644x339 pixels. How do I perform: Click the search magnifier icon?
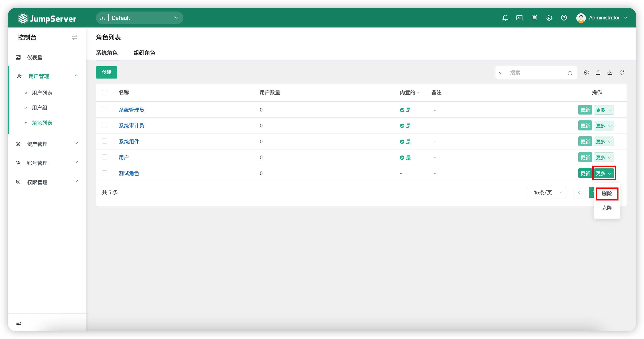tap(570, 73)
